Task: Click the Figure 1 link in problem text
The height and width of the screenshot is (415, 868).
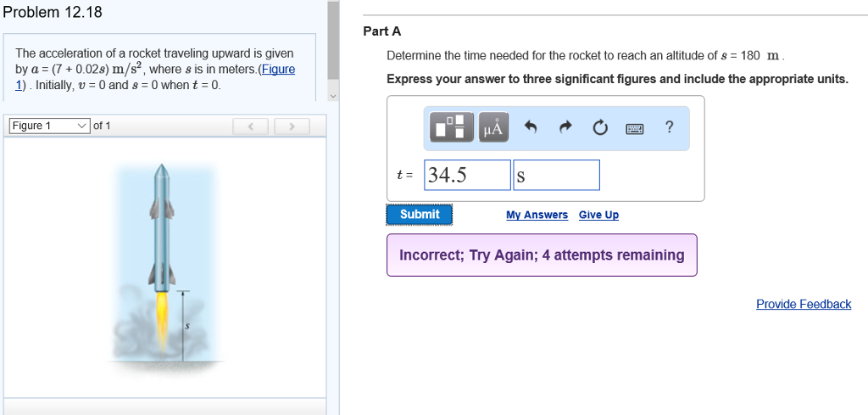Action: point(278,70)
